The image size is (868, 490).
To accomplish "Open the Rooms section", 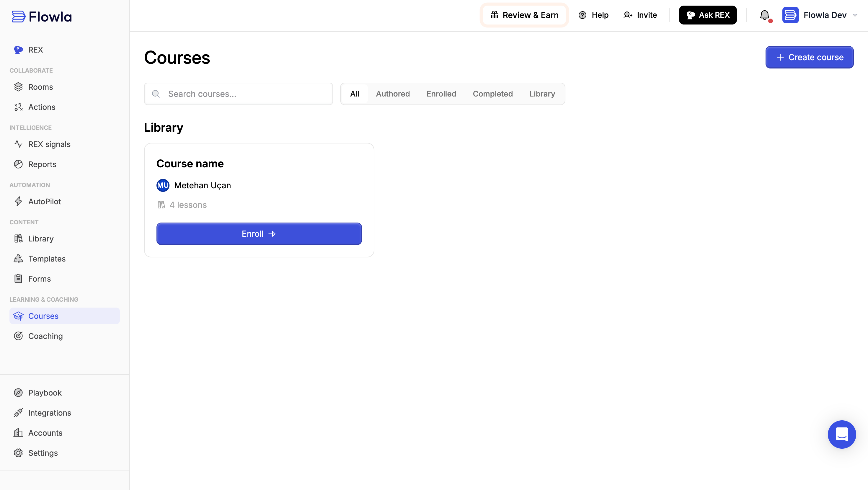I will pos(64,87).
